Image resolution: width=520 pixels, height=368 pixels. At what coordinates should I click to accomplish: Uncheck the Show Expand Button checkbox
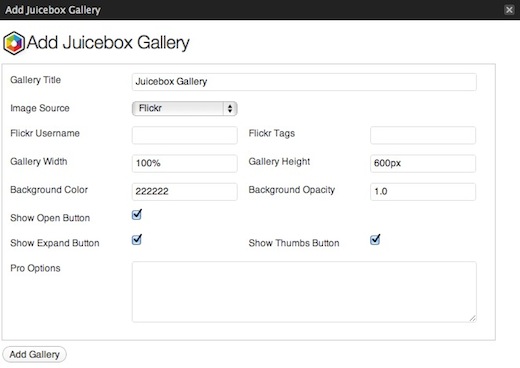[x=137, y=239]
